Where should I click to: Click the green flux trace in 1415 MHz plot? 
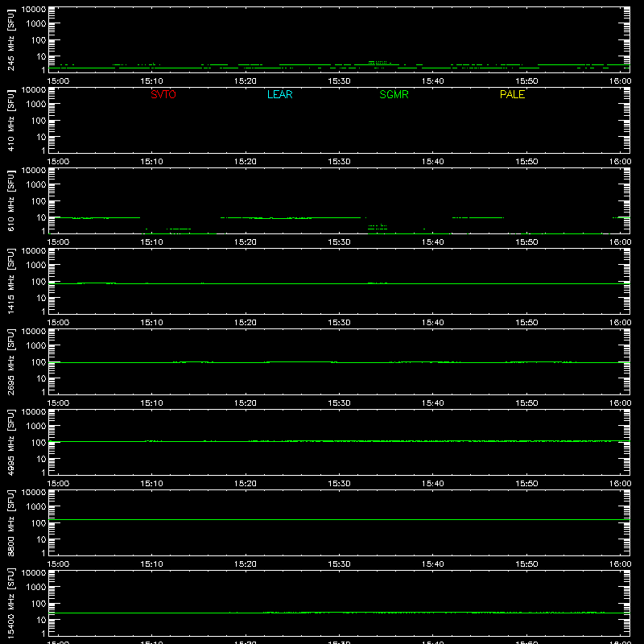(x=339, y=283)
